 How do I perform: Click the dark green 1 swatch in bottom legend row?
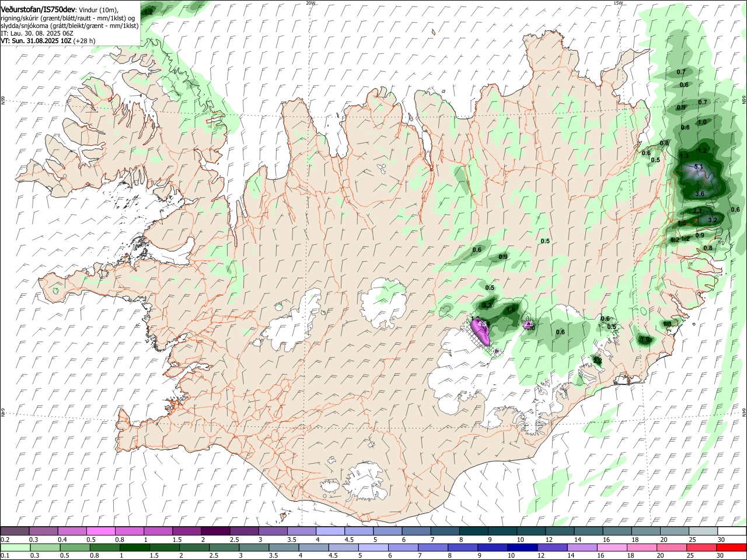pos(135,548)
